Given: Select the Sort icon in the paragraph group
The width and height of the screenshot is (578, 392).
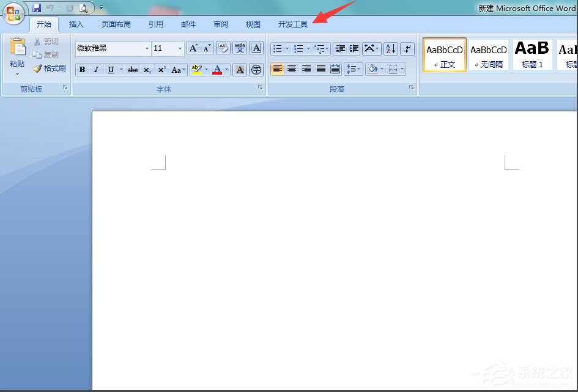Looking at the screenshot, I should [390, 48].
